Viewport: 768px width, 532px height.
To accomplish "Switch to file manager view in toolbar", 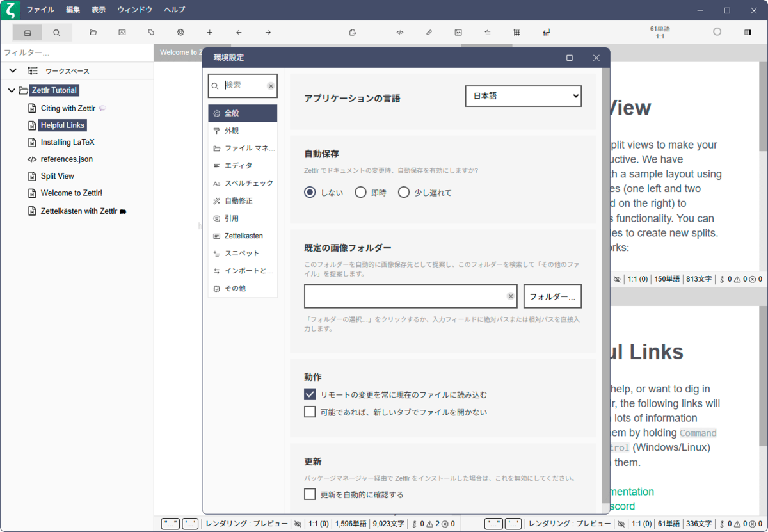I will point(28,33).
